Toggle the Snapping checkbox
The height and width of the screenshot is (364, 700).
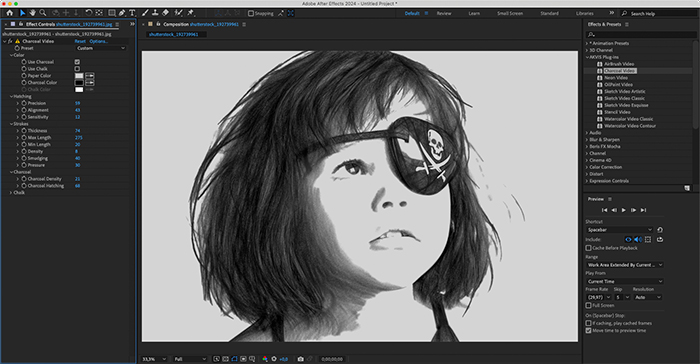pos(250,13)
